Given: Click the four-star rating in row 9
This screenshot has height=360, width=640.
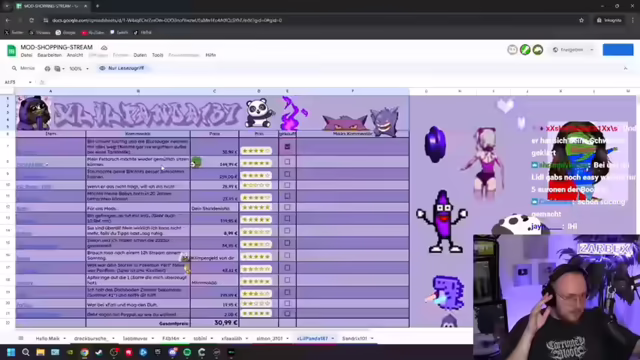Looking at the screenshot, I should [256, 176].
